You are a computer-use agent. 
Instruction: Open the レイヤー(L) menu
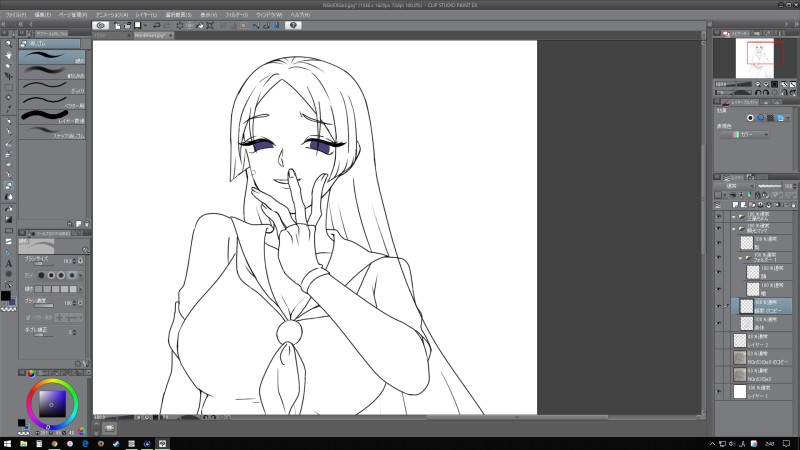[146, 15]
